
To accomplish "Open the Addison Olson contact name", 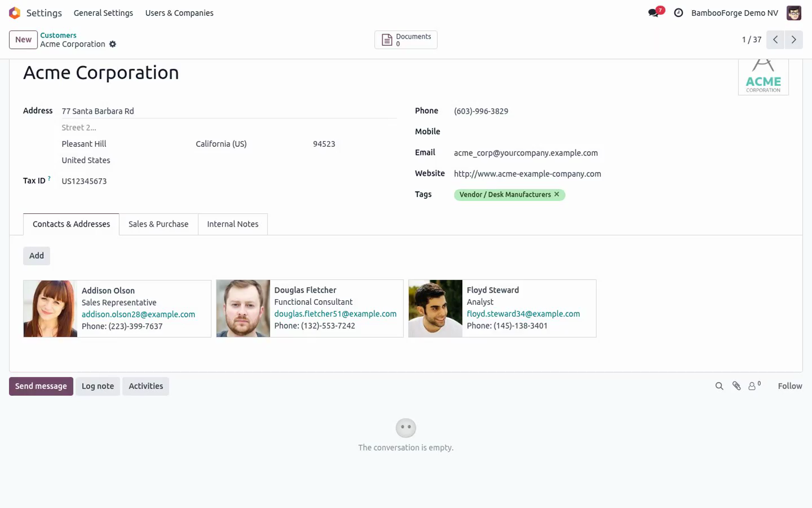I will tap(108, 291).
